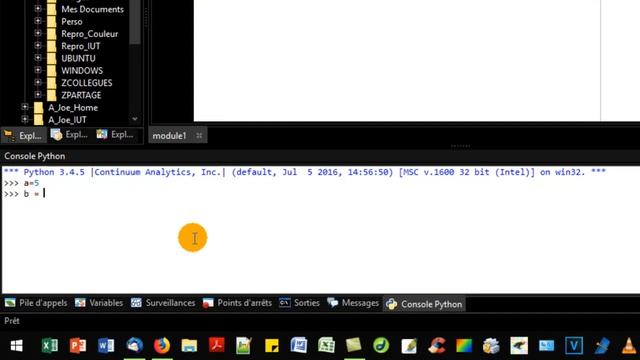Switch to the second Expl... tab with project icon

pos(69,135)
